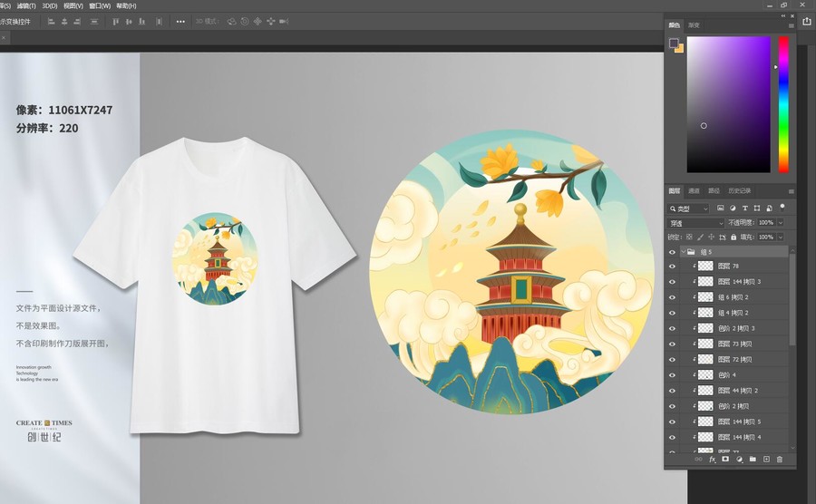Filter layers by pixel layers icon
This screenshot has width=816, height=504.
[x=720, y=208]
